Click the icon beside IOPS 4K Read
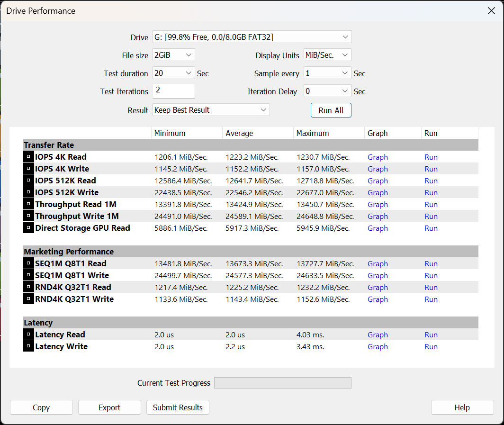The image size is (504, 425). coord(28,156)
